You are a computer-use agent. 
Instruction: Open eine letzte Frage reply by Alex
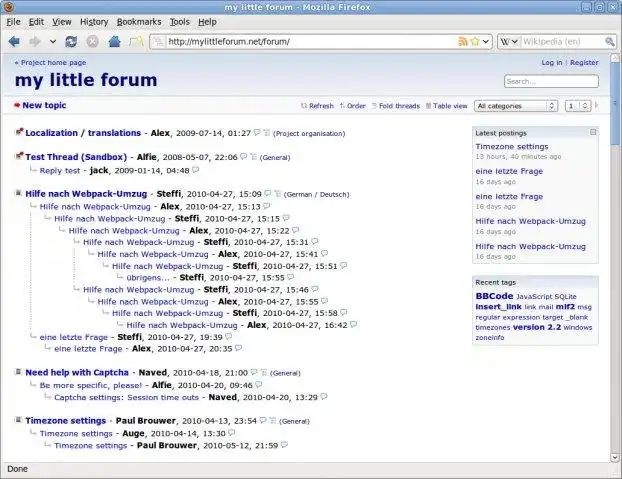(88, 349)
